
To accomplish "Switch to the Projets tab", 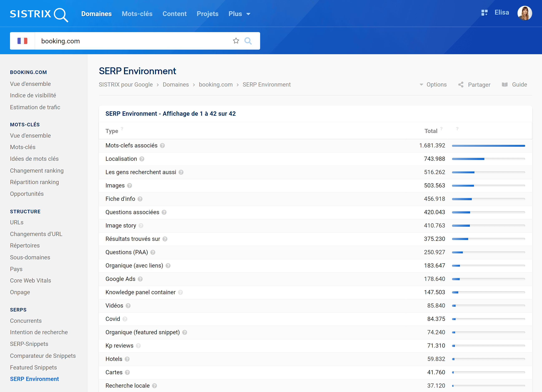I will click(x=207, y=14).
